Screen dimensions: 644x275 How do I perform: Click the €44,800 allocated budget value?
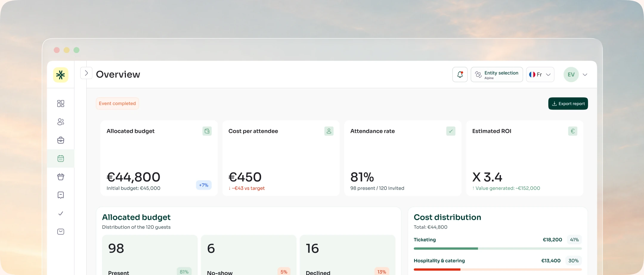coord(134,177)
